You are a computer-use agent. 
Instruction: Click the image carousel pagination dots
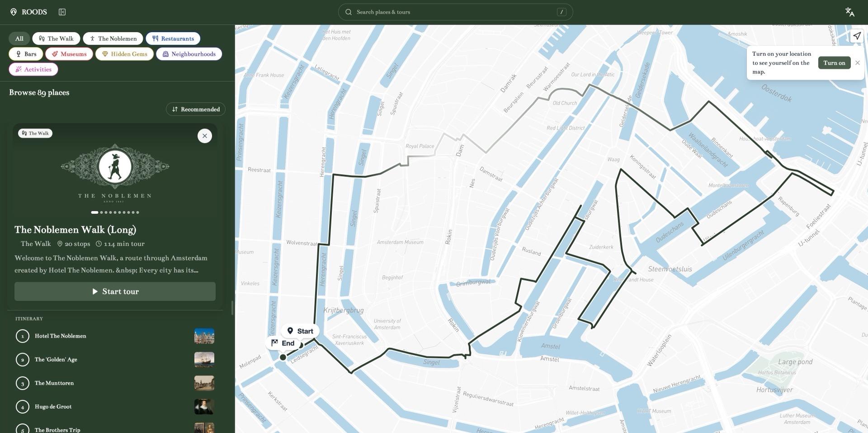(x=115, y=212)
